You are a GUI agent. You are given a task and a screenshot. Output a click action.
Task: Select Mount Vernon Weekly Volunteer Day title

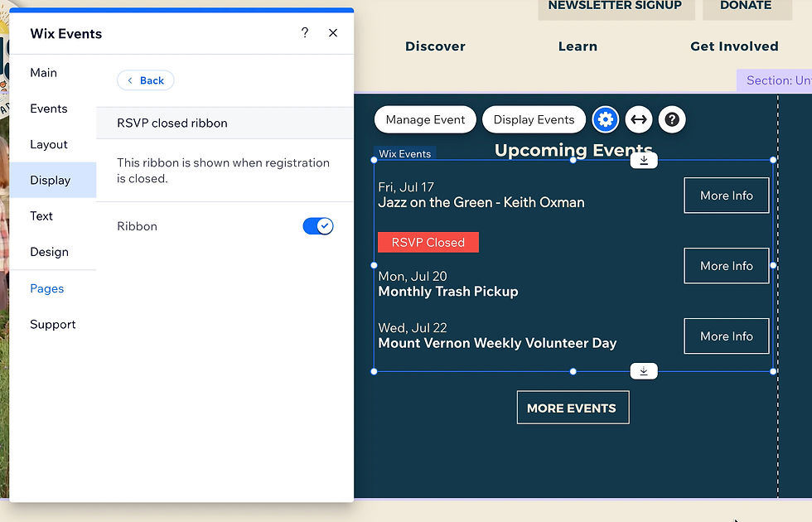pyautogui.click(x=497, y=343)
